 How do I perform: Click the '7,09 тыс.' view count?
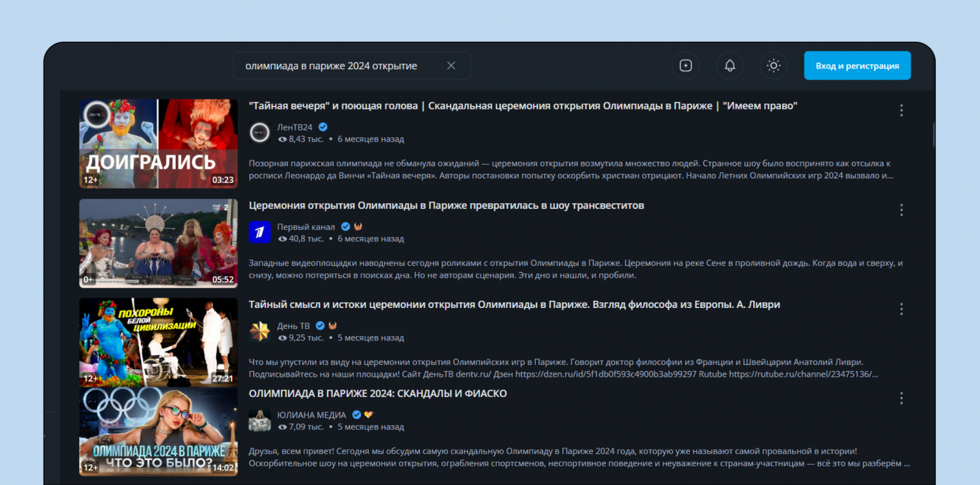301,427
